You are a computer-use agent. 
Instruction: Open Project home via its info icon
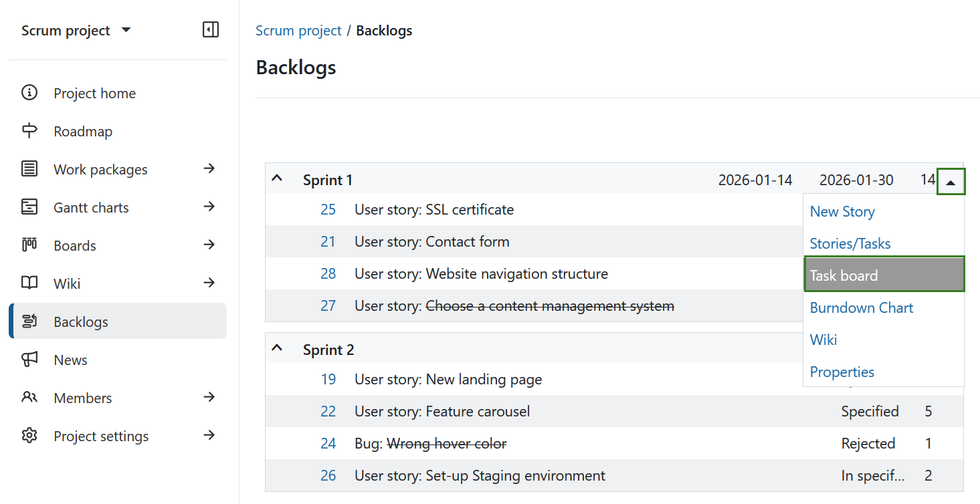29,93
